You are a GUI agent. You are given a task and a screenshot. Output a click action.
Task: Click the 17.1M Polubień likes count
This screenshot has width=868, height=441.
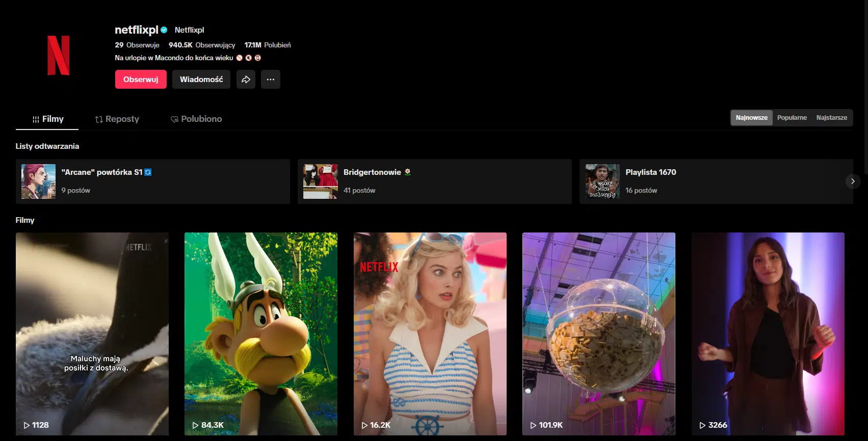click(x=268, y=45)
